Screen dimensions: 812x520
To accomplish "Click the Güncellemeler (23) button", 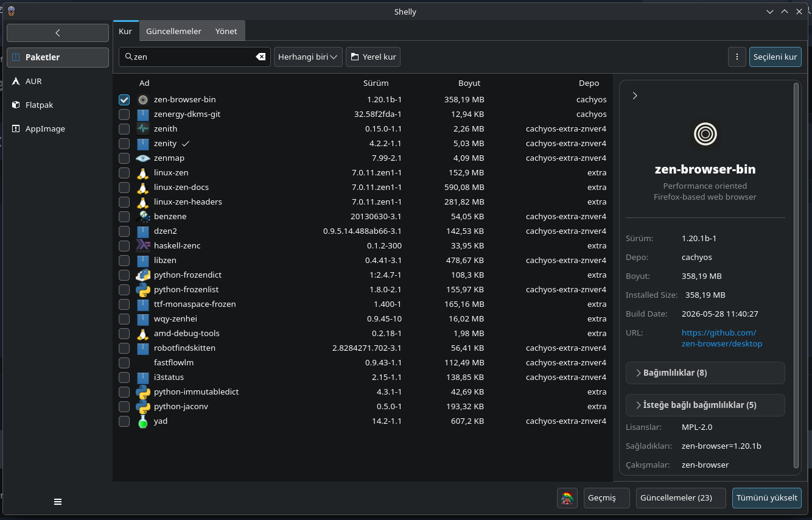I will click(681, 497).
